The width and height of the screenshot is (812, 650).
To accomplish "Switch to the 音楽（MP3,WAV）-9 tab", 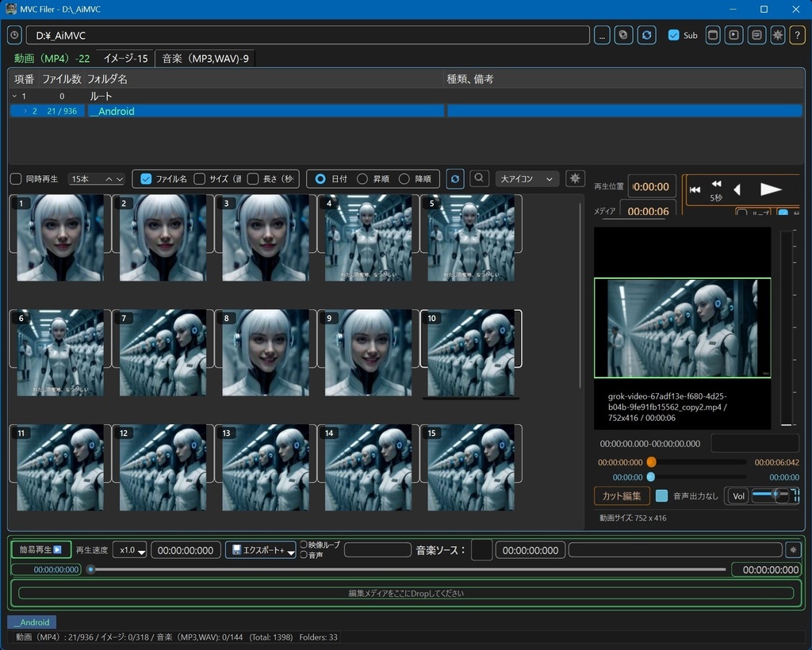I will [205, 58].
